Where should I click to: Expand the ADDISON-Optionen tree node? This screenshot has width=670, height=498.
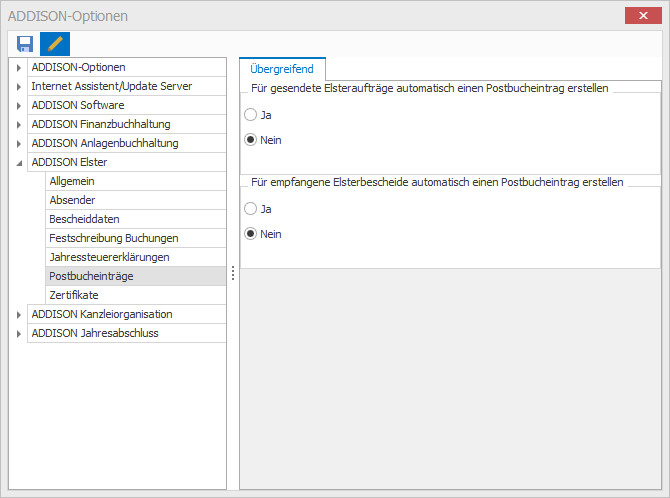18,68
